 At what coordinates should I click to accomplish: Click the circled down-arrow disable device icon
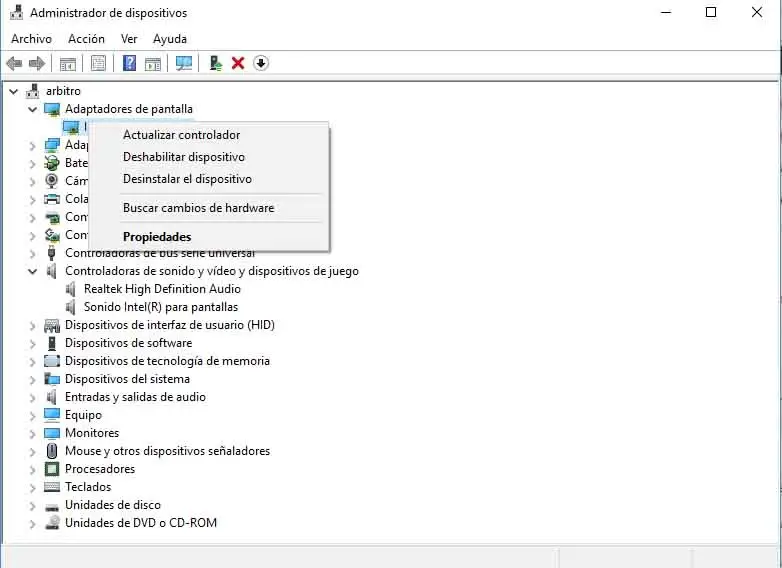261,63
